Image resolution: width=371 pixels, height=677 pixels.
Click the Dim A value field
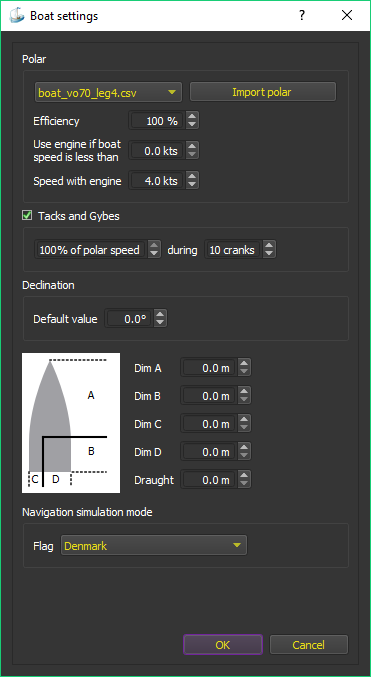pyautogui.click(x=208, y=367)
